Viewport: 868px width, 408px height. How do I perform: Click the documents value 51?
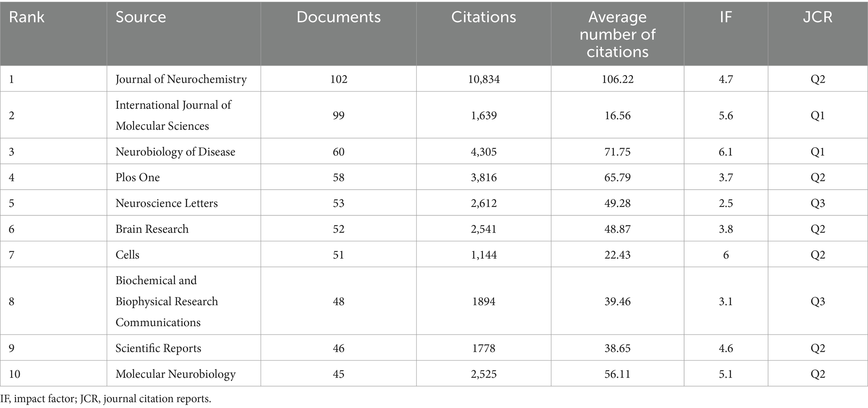tap(338, 255)
